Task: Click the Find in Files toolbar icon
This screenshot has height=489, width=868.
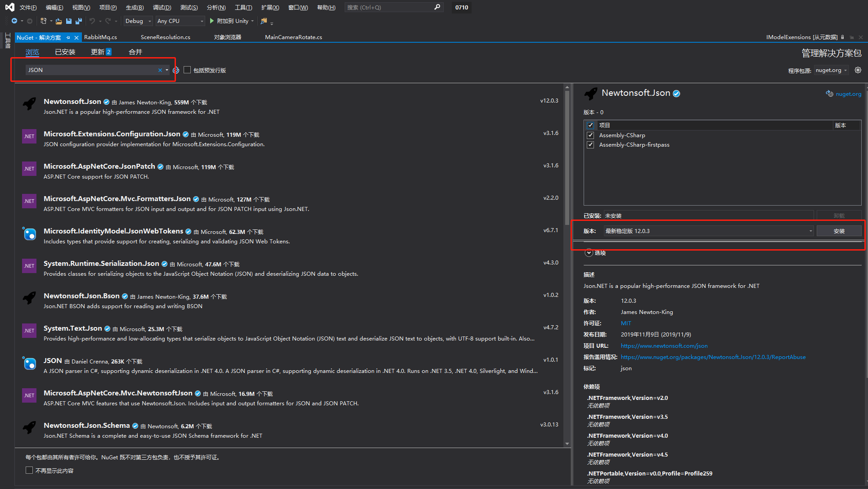Action: coord(264,21)
